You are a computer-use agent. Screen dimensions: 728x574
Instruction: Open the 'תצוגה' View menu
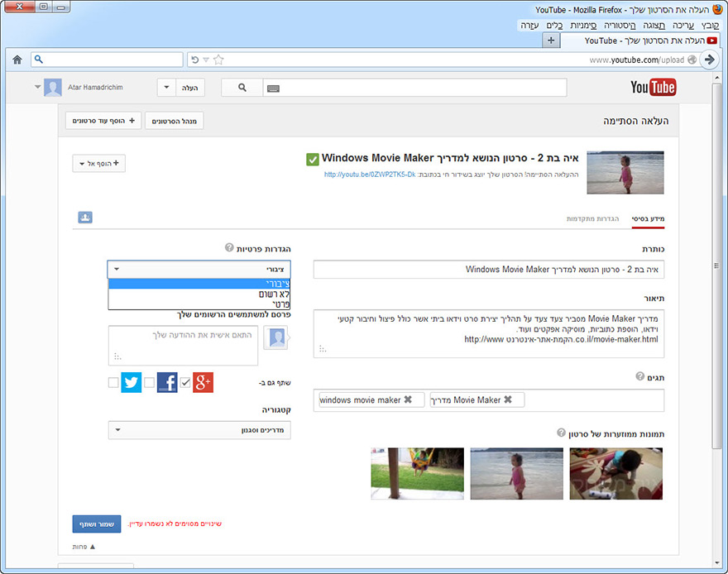[x=654, y=25]
